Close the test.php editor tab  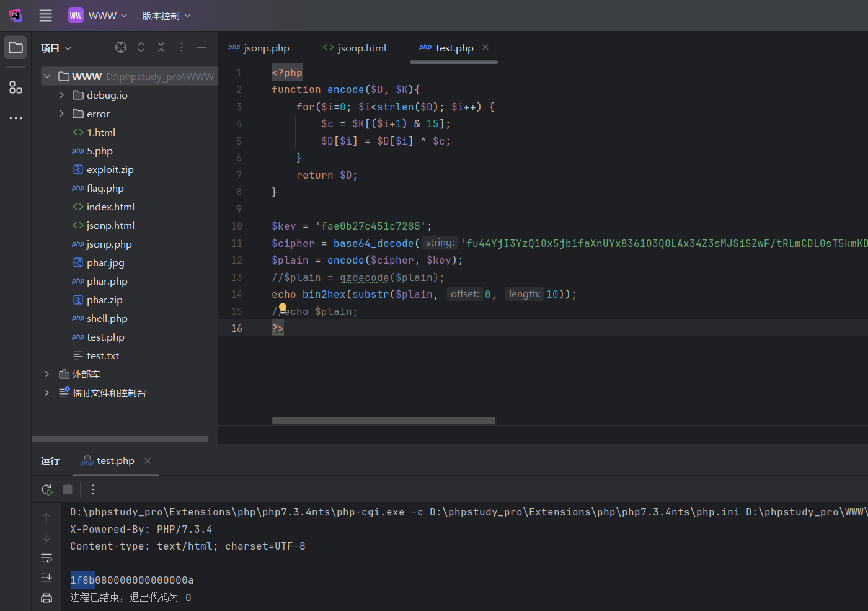(x=485, y=47)
